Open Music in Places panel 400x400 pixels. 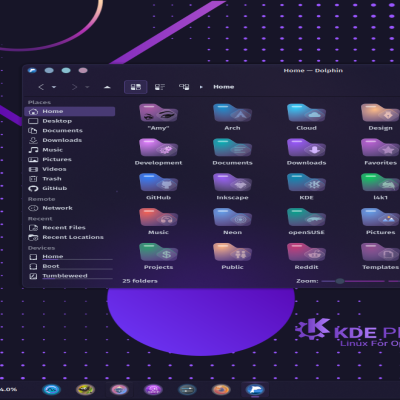point(70,150)
